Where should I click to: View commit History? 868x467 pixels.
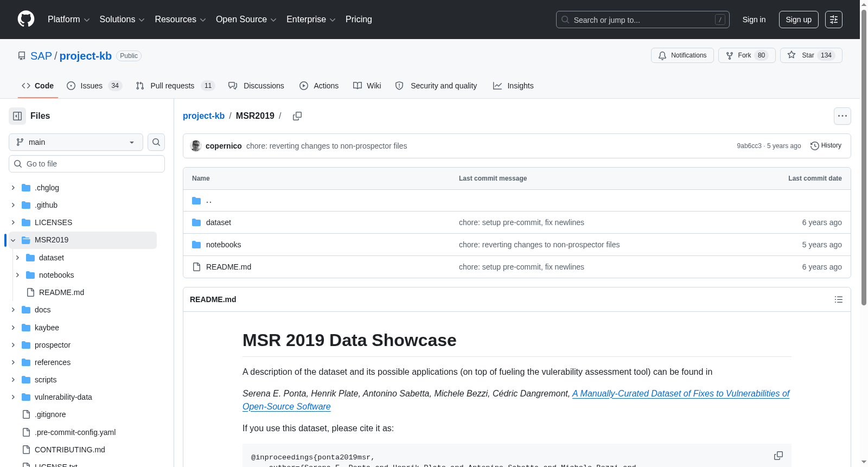[x=826, y=145]
